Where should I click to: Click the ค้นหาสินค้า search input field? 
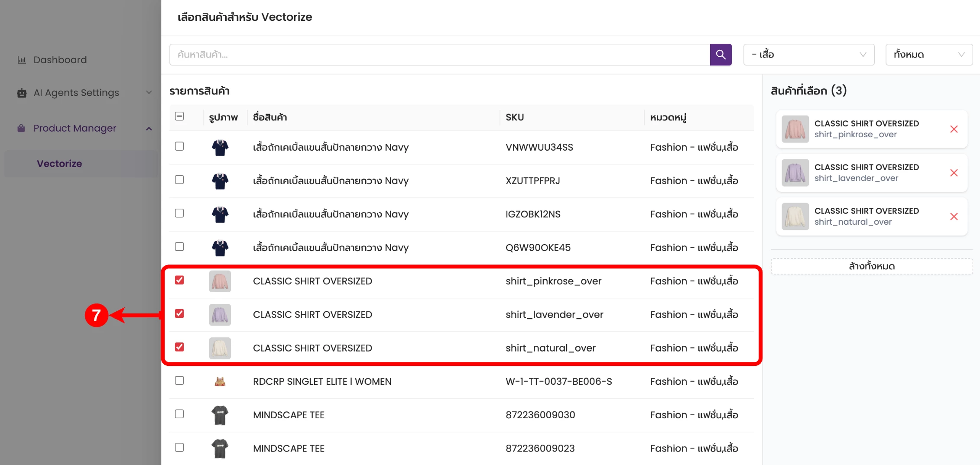coord(439,55)
